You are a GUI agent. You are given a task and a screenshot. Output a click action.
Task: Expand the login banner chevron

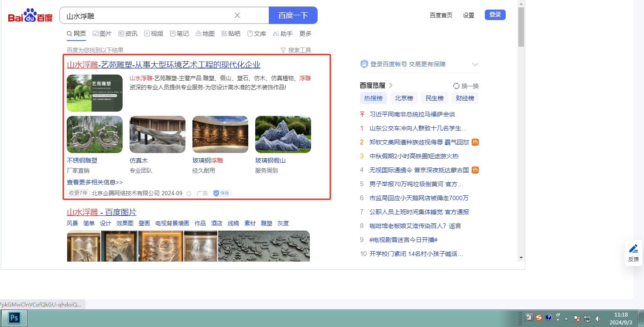tap(475, 65)
